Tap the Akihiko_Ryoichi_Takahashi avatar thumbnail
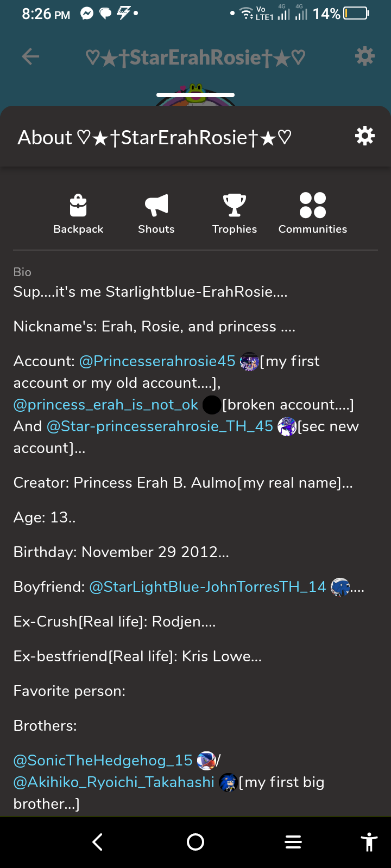This screenshot has height=868, width=391. click(x=228, y=783)
